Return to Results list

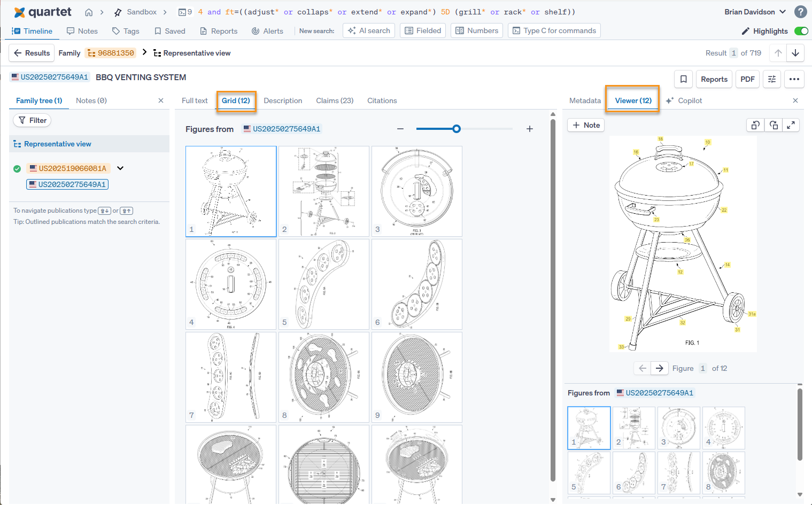32,53
